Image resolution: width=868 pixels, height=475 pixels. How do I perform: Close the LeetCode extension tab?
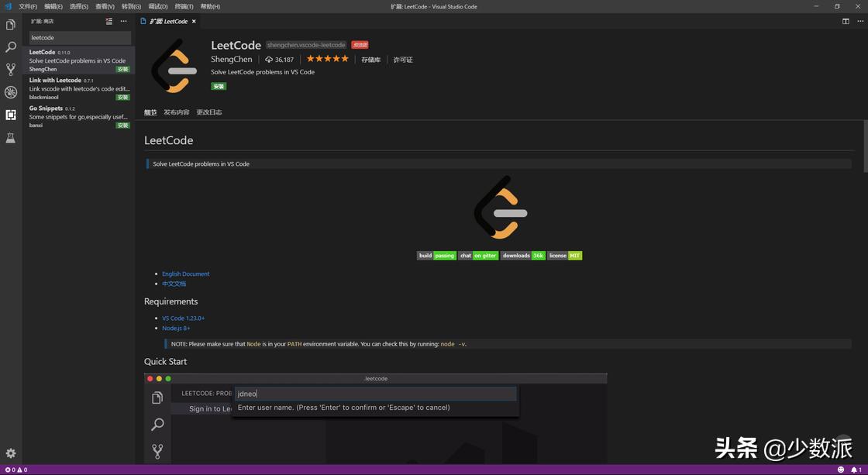click(194, 22)
